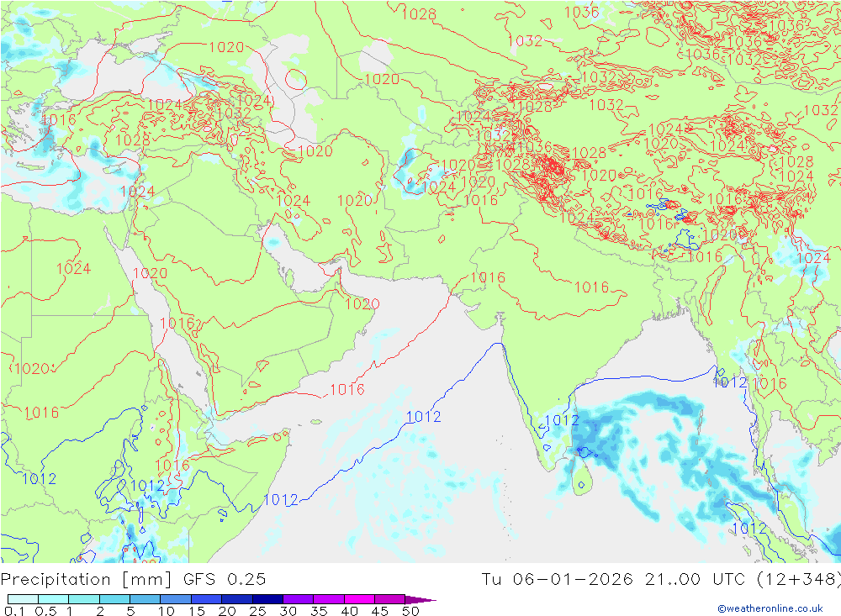
Task: Open the weatheronline.co.uk copyright link
Action: pos(770,608)
